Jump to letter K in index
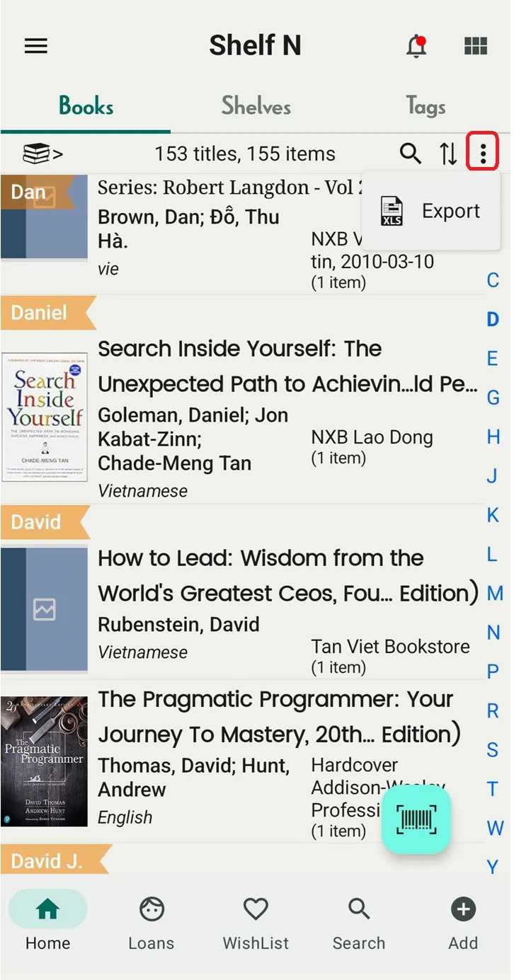This screenshot has width=514, height=980. point(493,515)
